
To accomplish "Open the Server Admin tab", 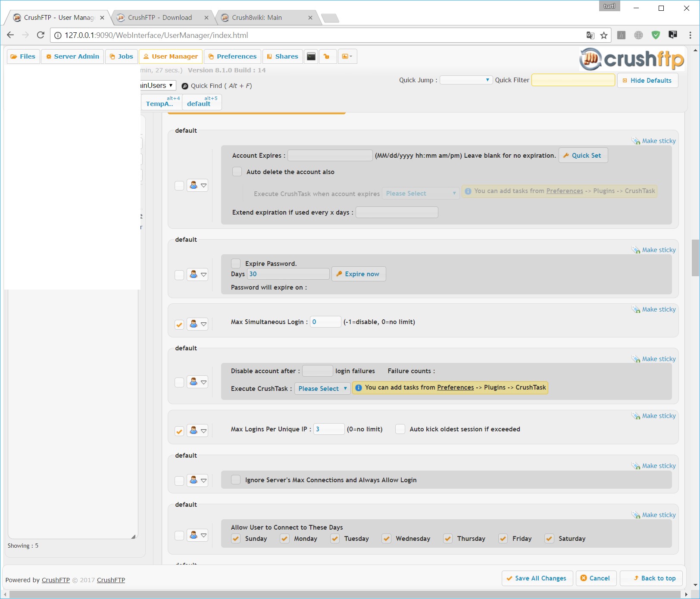I will 72,56.
